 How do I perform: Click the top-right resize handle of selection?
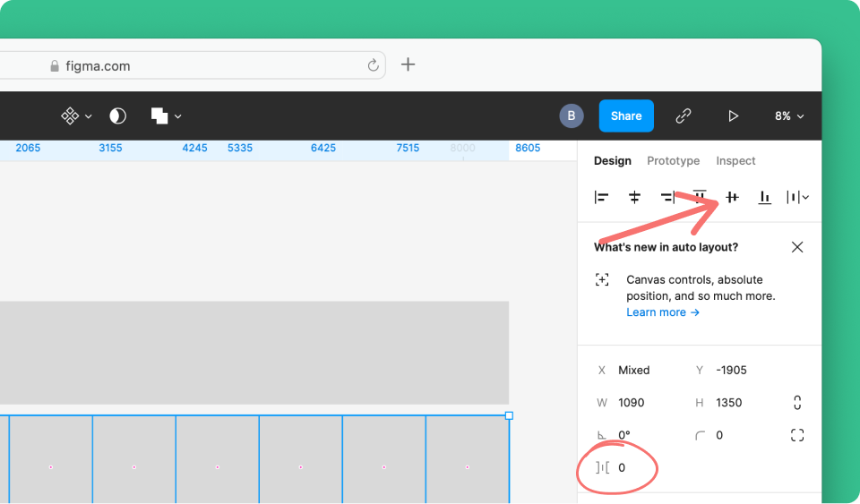pyautogui.click(x=509, y=415)
